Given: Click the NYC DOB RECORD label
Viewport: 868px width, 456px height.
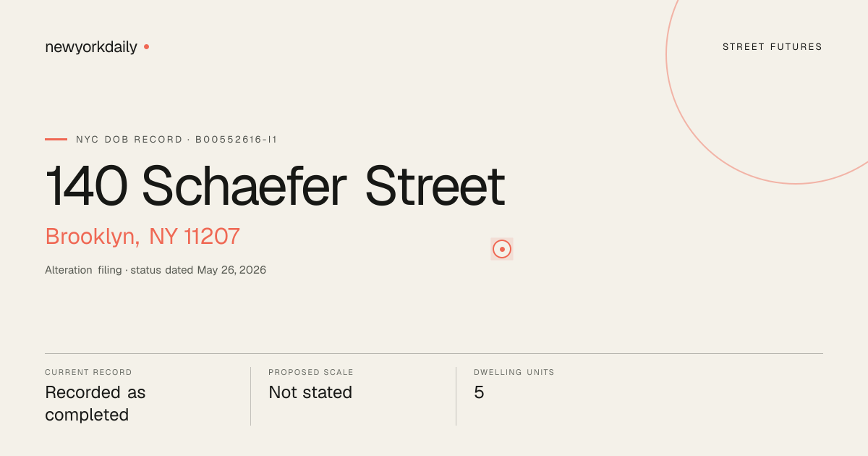Looking at the screenshot, I should pos(129,139).
